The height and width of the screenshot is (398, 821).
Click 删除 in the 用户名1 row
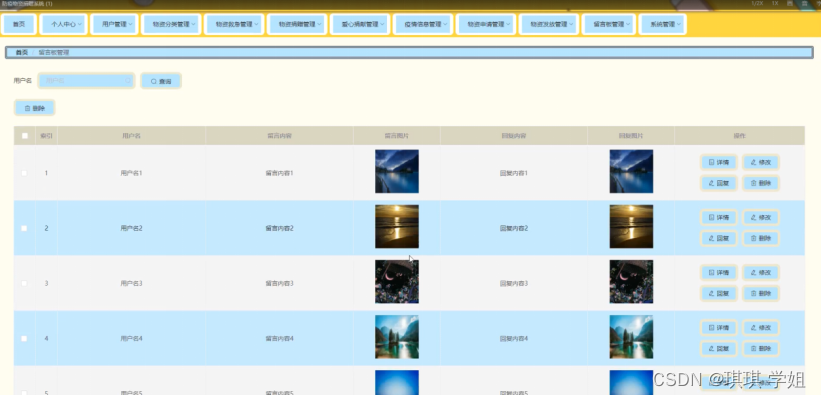click(x=761, y=183)
